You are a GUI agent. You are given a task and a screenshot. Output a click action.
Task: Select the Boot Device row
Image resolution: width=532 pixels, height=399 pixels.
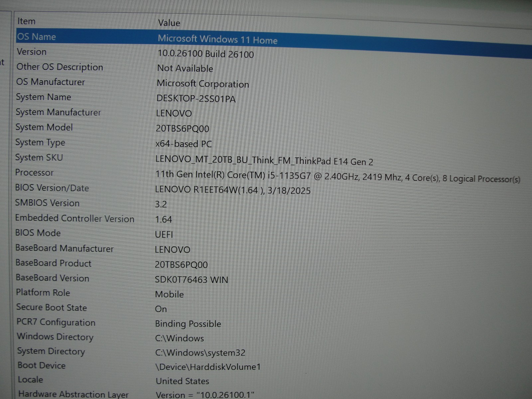42,365
